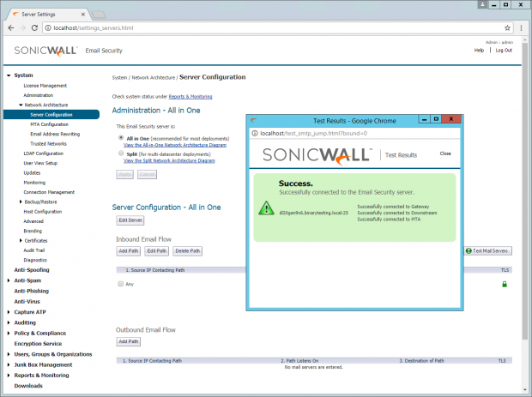Click the browser forward arrow
This screenshot has width=532, height=397.
(22, 27)
